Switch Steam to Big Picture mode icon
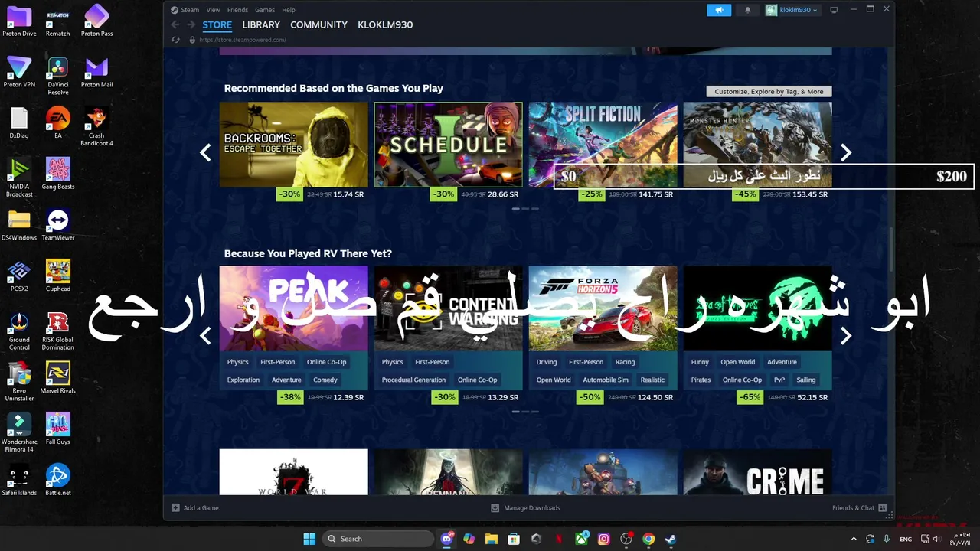The height and width of the screenshot is (551, 980). (834, 10)
